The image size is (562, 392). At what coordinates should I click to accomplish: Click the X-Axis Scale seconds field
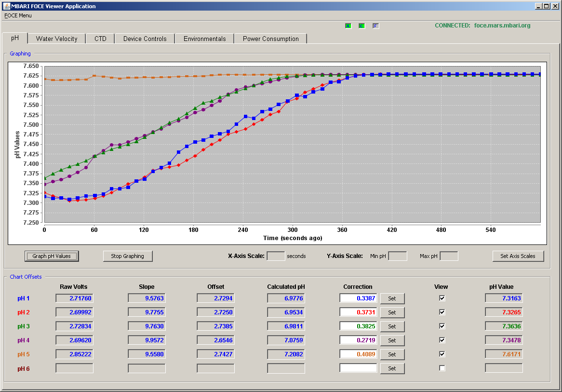pos(276,256)
